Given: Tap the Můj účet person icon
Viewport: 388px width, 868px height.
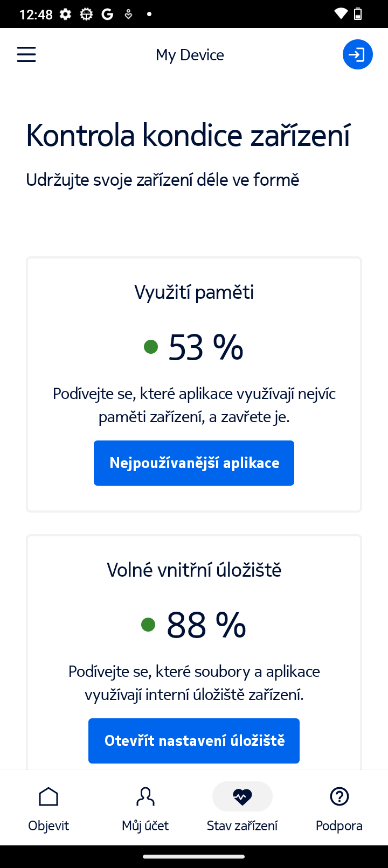Looking at the screenshot, I should point(145,796).
